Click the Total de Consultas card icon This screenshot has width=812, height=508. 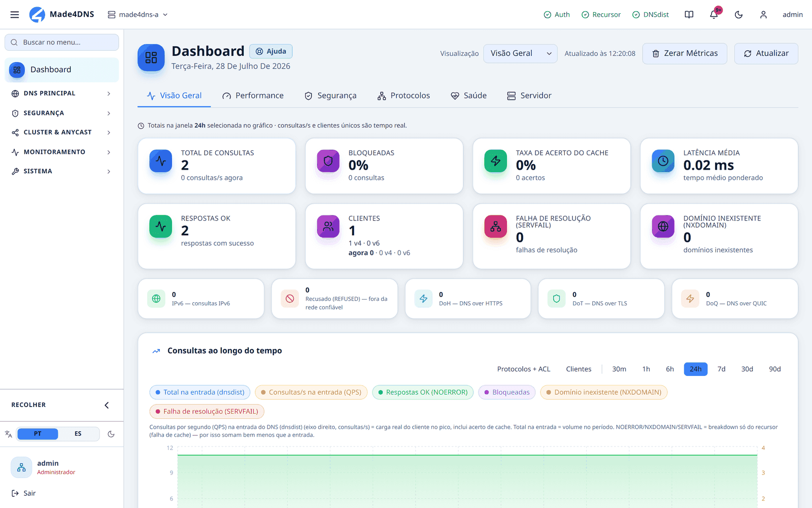(161, 161)
